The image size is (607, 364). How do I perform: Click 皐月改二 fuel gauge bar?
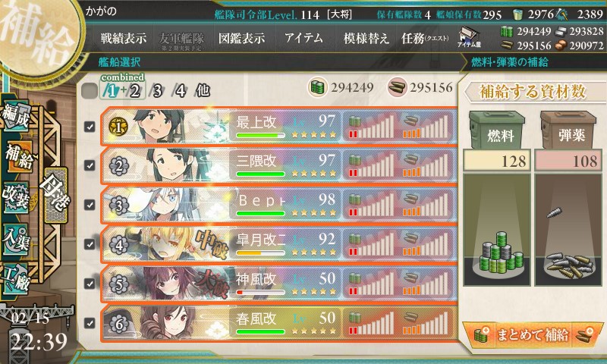tap(372, 244)
